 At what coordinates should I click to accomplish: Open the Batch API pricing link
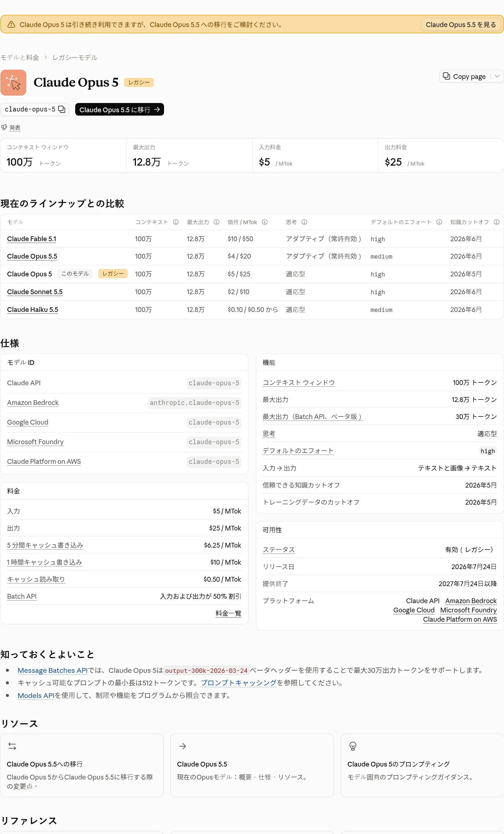(22, 597)
